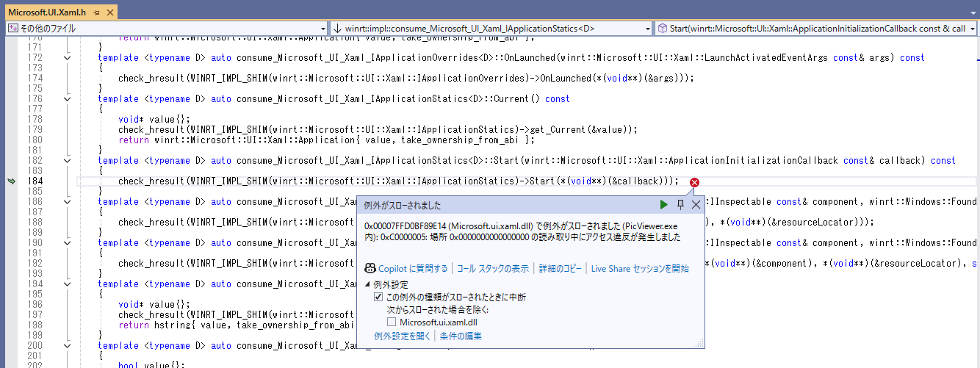Image resolution: width=980 pixels, height=368 pixels.
Task: Collapse the code block at line 172
Action: (x=68, y=57)
